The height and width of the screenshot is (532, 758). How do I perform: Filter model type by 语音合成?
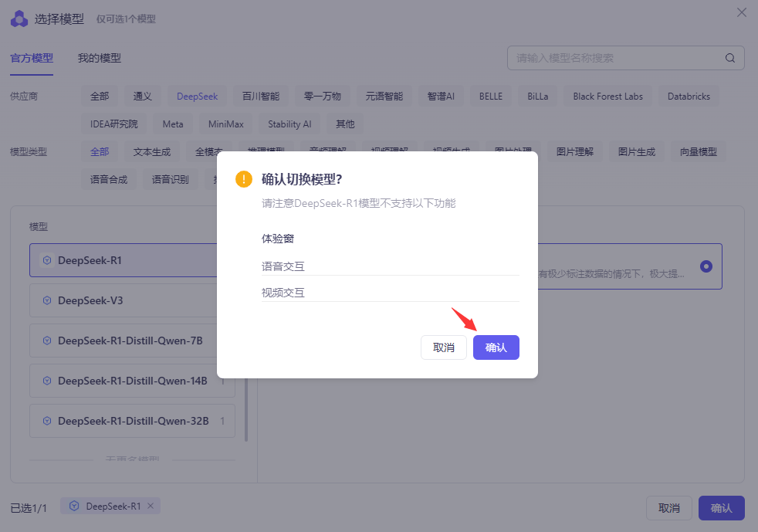[x=109, y=180]
